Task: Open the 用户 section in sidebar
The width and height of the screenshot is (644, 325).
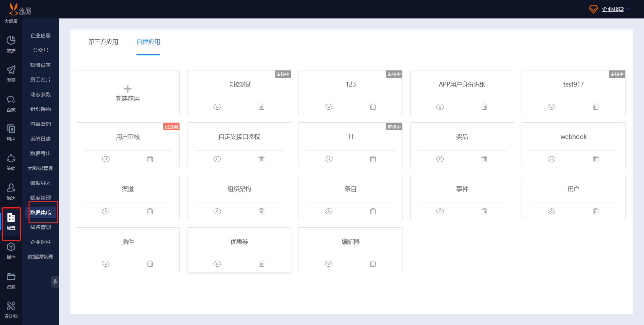Action: pos(11,133)
